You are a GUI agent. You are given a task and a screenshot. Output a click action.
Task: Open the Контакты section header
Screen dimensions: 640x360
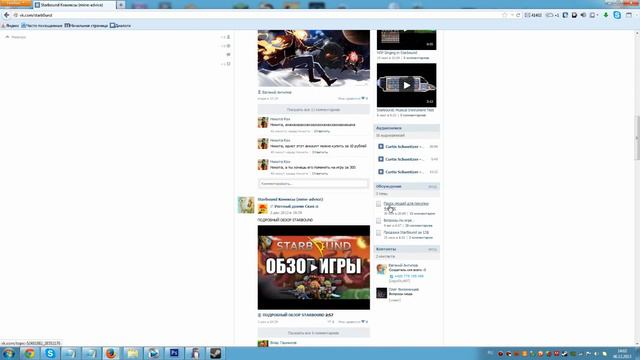(407, 249)
